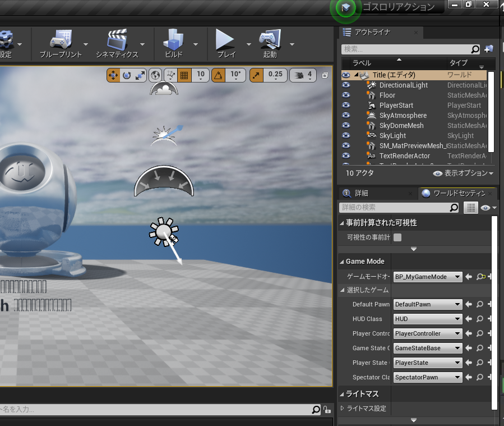Hide the SkyAtmosphere actor
The image size is (504, 426).
(x=346, y=115)
